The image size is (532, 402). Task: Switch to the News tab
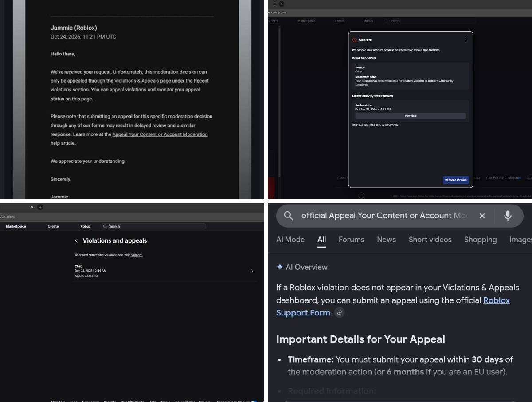(x=387, y=240)
